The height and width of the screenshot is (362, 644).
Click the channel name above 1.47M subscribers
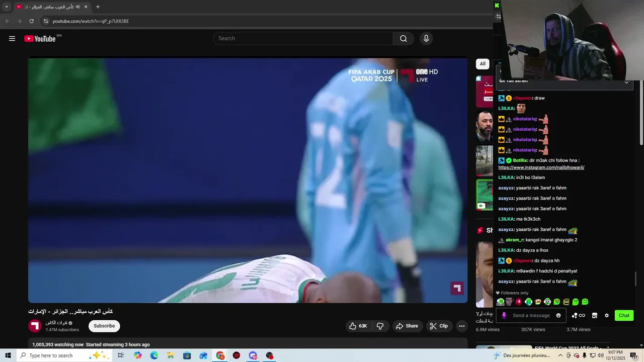[x=56, y=323]
